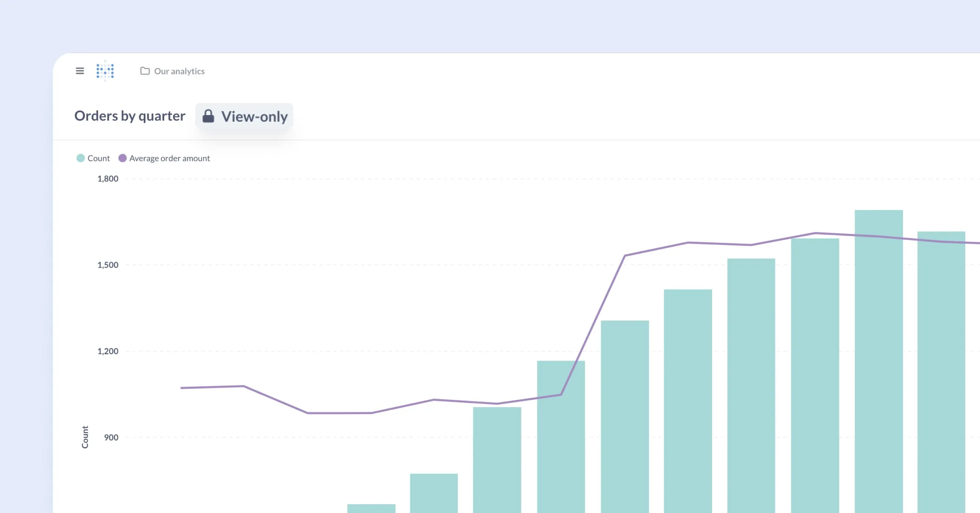Image resolution: width=980 pixels, height=513 pixels.
Task: Click the lock icon in View-only badge
Action: (x=208, y=116)
